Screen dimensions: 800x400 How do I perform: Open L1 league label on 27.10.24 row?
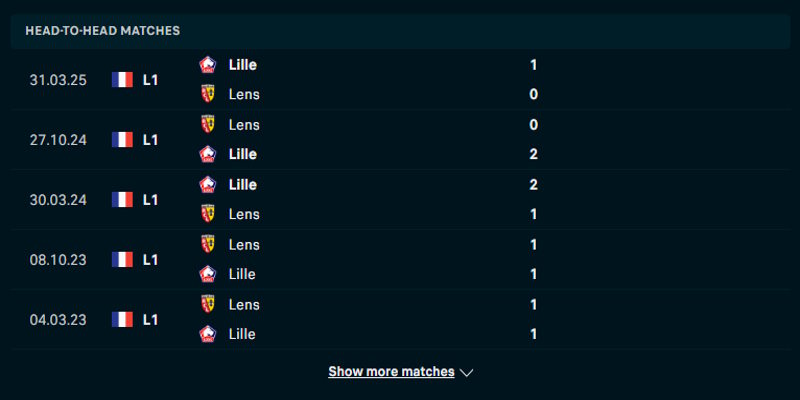coord(151,139)
